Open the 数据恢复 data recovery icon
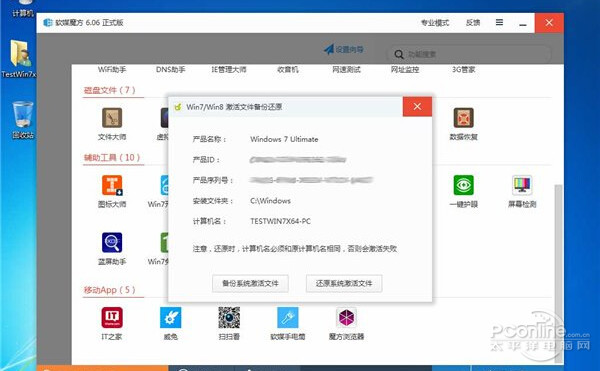The height and width of the screenshot is (371, 600). click(463, 118)
